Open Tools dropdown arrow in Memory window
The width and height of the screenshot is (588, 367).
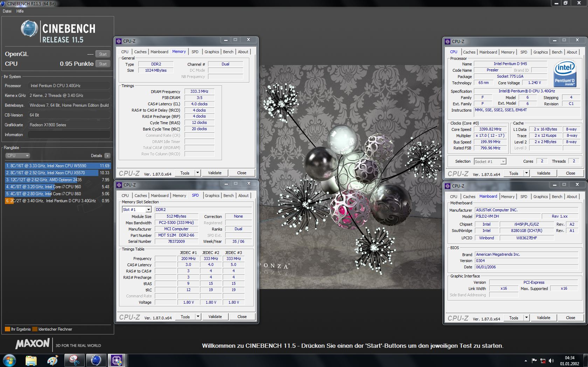pos(198,173)
